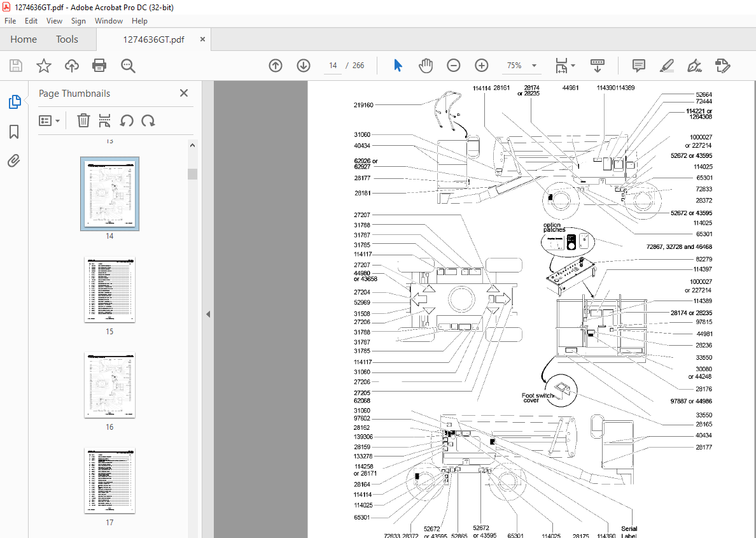
Task: Activate the Hand pan tool
Action: pos(425,66)
